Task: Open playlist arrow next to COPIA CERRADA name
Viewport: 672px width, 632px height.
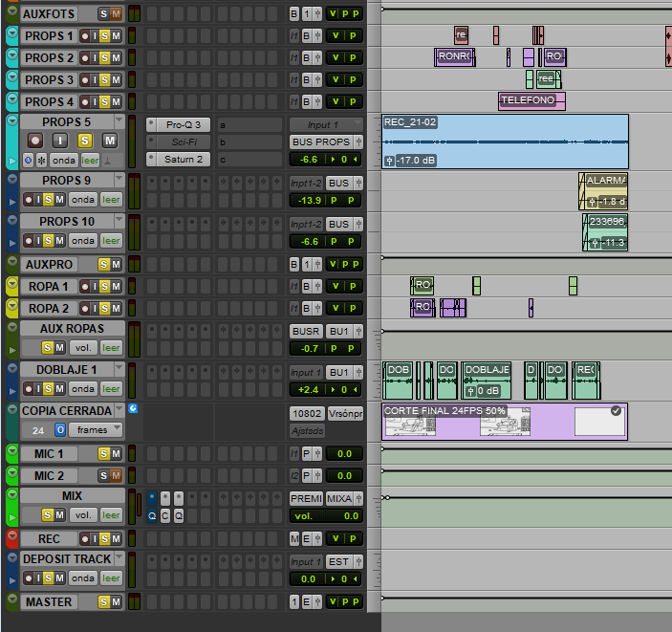Action: click(x=119, y=409)
